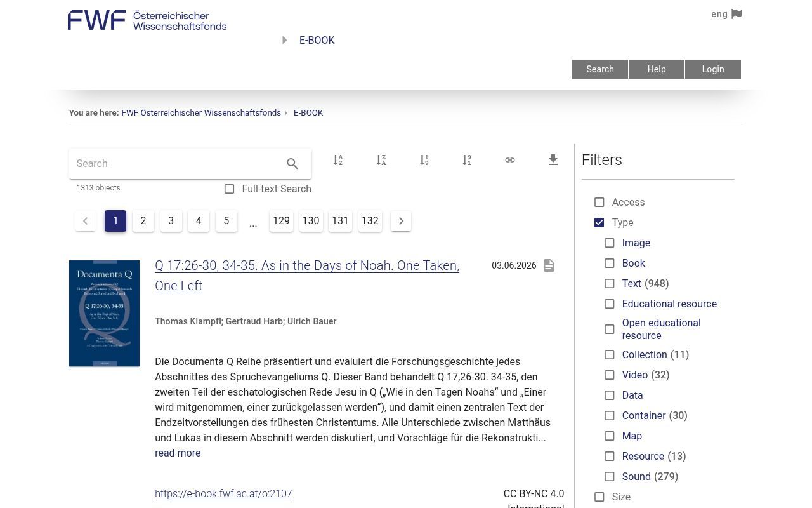
Task: Open the e-book.fwf.ac.at/o:2107 link
Action: pos(223,494)
